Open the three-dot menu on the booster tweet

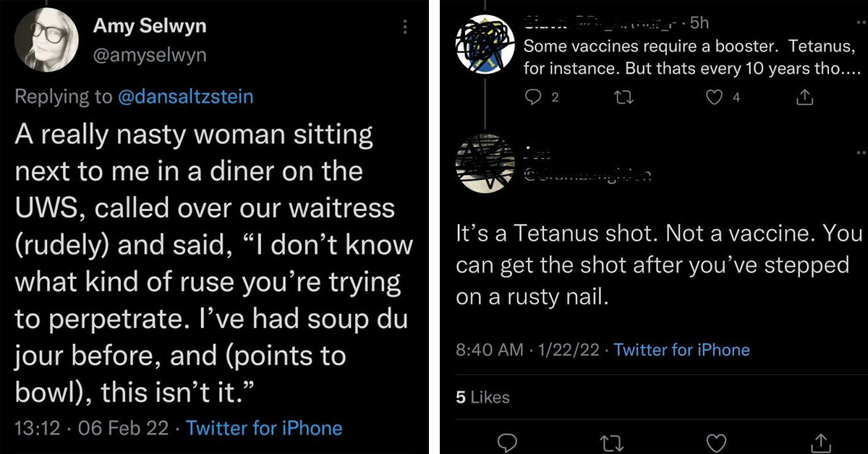tap(861, 22)
